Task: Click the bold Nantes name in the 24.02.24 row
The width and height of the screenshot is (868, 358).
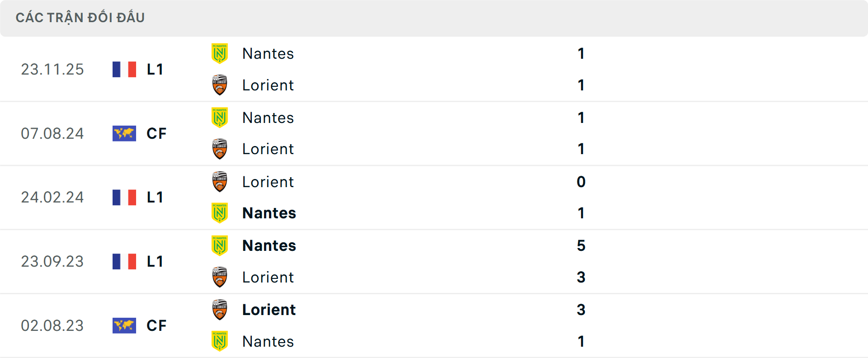Action: point(269,213)
